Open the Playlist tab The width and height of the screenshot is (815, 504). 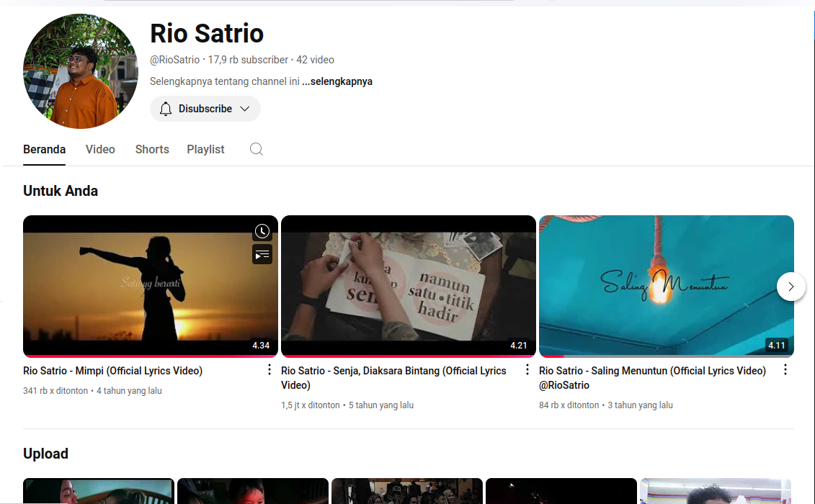[x=205, y=149]
